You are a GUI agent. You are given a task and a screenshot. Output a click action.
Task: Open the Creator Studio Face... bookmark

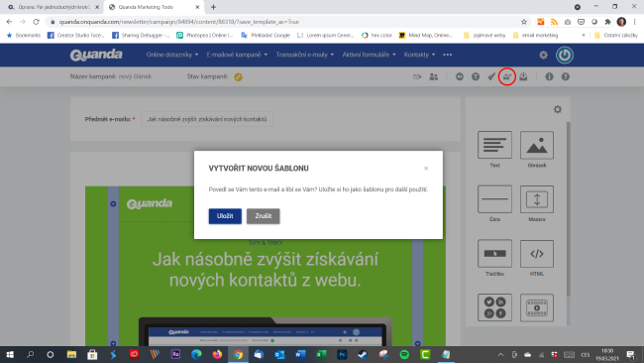click(x=76, y=36)
